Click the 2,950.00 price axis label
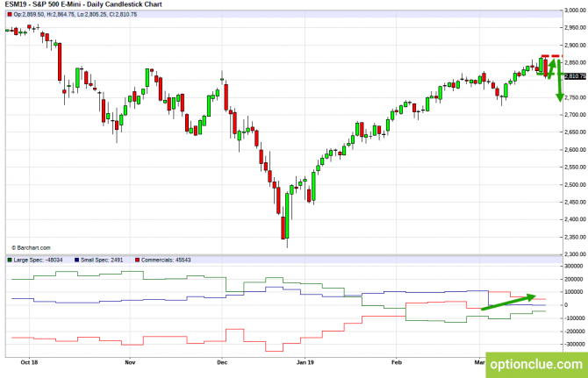 [575, 28]
